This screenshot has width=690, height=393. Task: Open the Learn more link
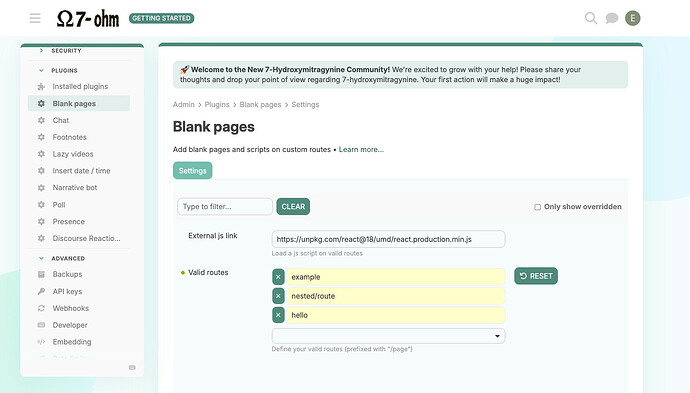click(x=361, y=150)
